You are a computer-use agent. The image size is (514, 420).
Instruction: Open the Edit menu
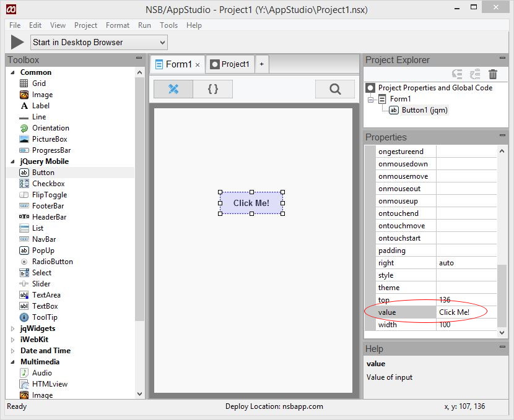(35, 25)
